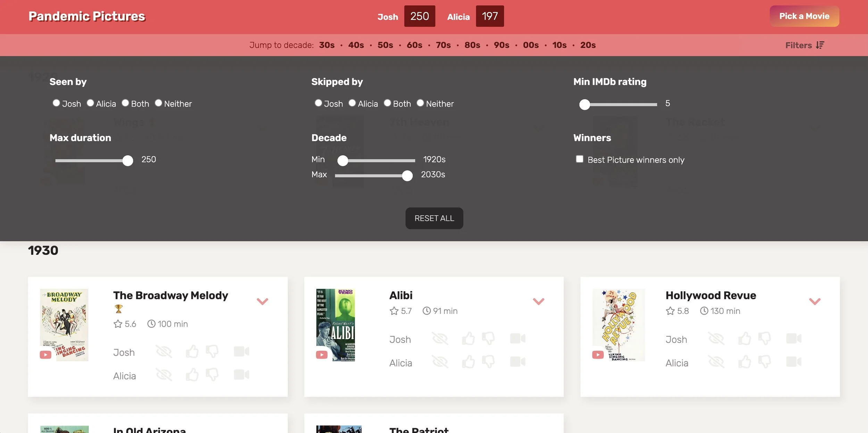Jump to the 00s decade
Image resolution: width=868 pixels, height=433 pixels.
pos(531,45)
